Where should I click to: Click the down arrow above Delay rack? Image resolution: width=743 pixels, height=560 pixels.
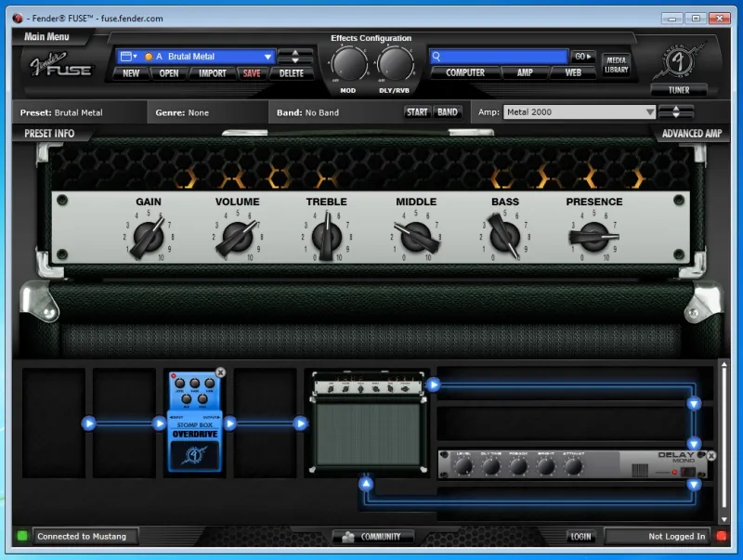tap(694, 444)
